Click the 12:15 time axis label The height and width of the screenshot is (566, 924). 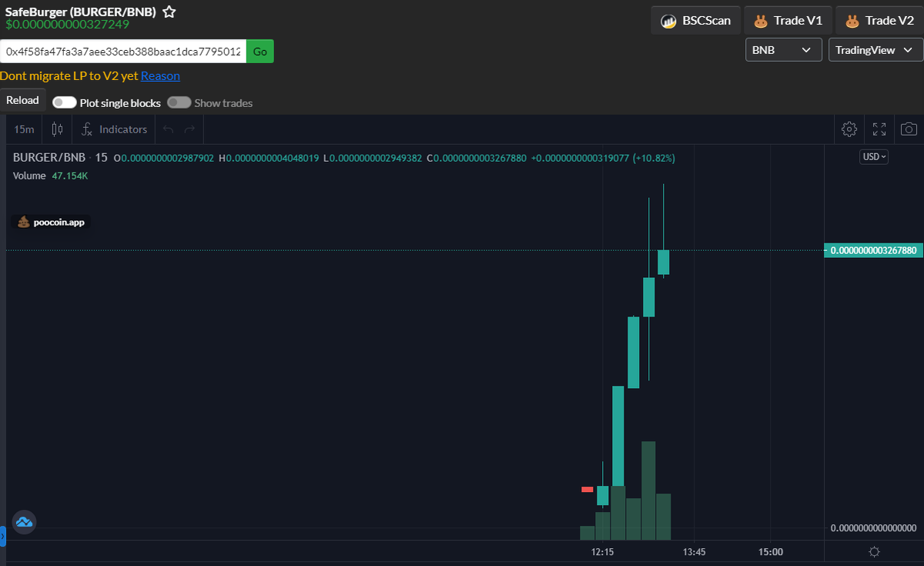tap(602, 552)
